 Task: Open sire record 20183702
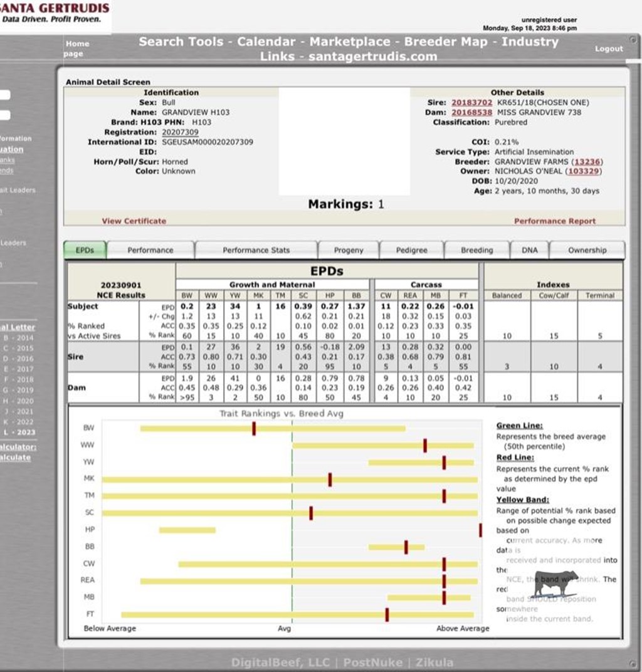click(472, 102)
